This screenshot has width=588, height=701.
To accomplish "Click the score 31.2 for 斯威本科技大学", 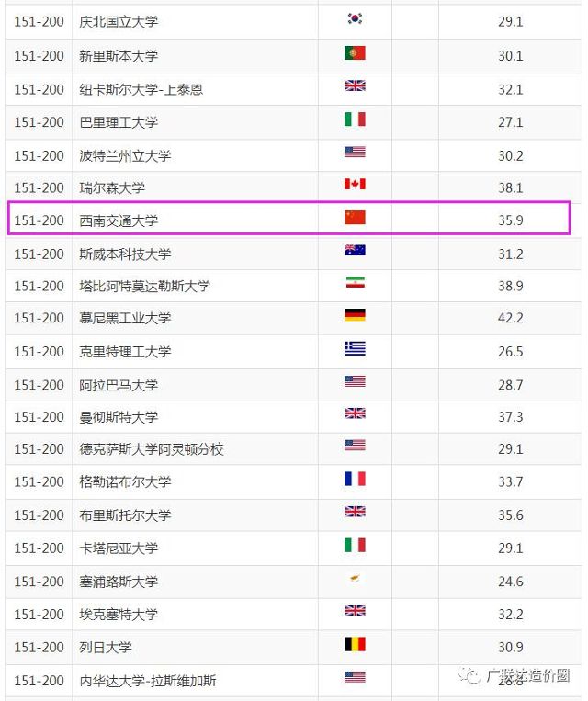I will pyautogui.click(x=510, y=254).
